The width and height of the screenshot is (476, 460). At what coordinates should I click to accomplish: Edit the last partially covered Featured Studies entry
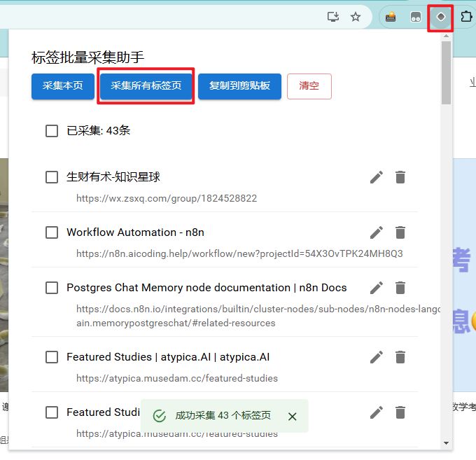point(377,412)
